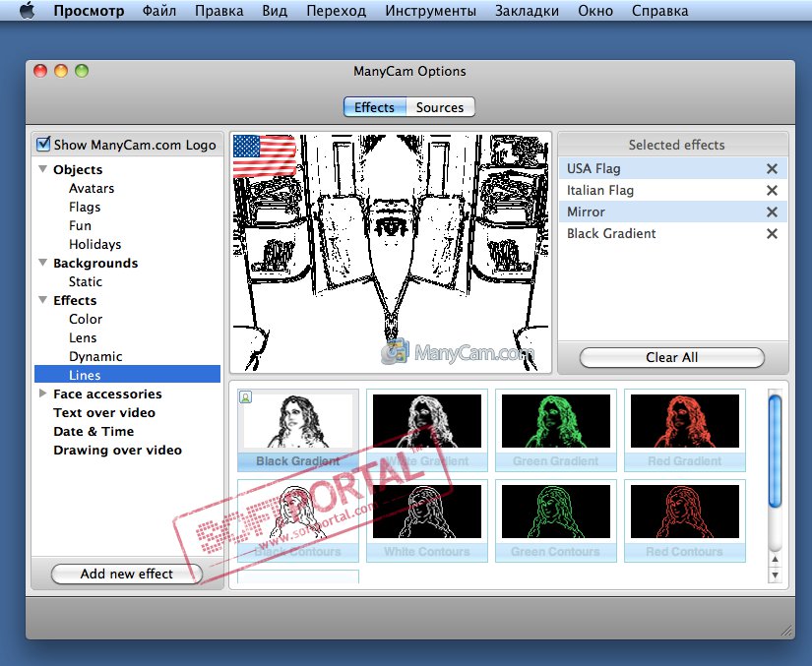This screenshot has height=666, width=812.
Task: Collapse the Backgrounds tree section
Action: point(43,263)
